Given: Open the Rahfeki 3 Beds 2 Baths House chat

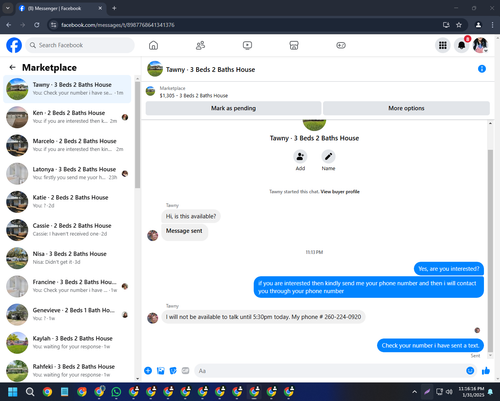Looking at the screenshot, I should [x=68, y=370].
